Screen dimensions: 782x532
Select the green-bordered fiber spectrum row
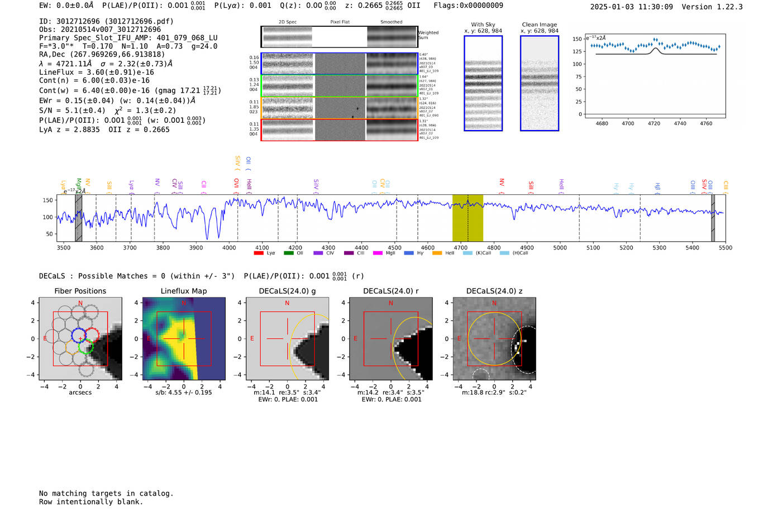[x=339, y=86]
